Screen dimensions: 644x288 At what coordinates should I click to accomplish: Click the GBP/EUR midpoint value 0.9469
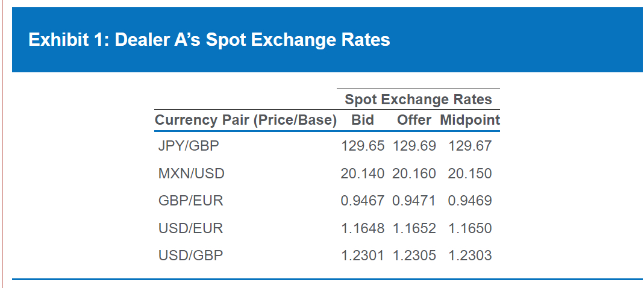click(470, 201)
